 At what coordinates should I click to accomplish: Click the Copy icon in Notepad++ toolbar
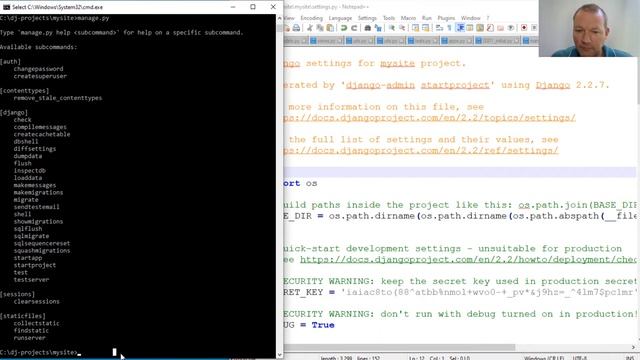320,28
